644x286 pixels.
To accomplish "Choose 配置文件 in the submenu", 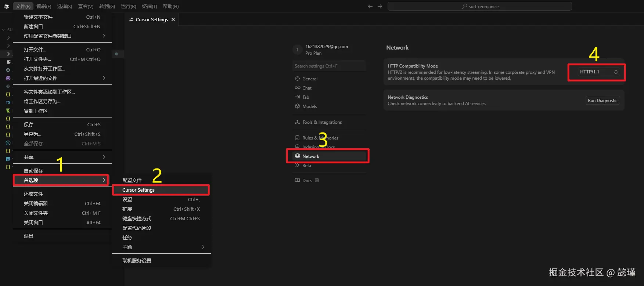I will (161, 180).
